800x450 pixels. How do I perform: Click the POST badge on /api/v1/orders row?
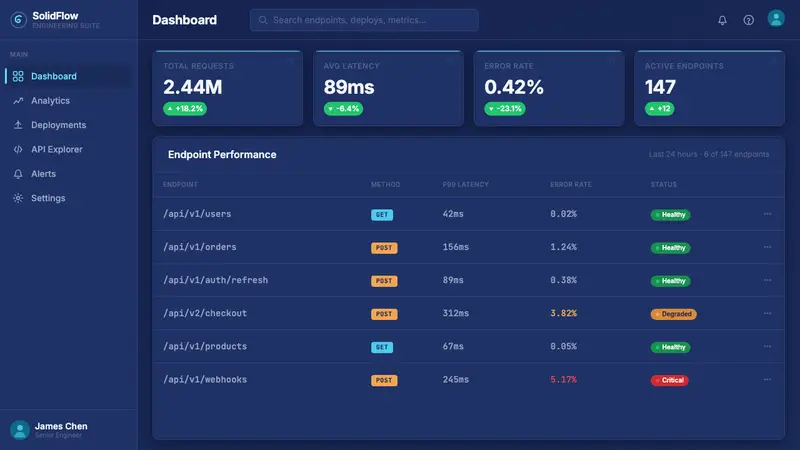(x=384, y=248)
